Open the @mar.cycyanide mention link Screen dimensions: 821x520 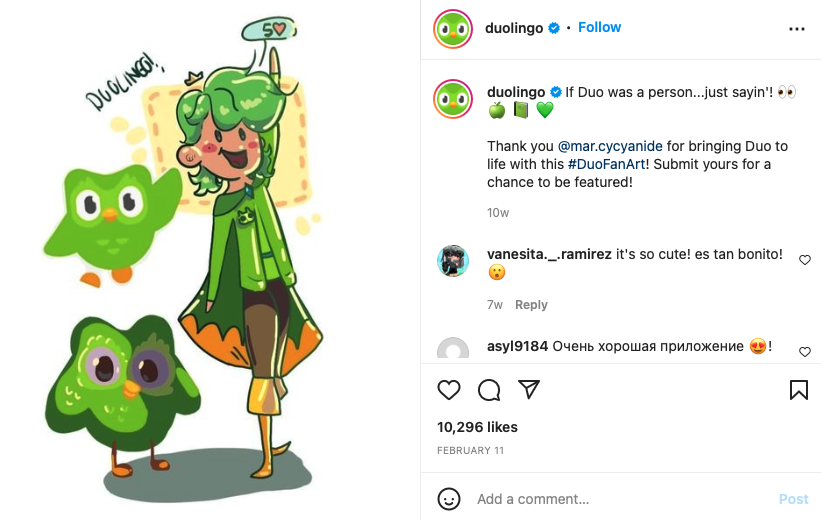tap(606, 146)
